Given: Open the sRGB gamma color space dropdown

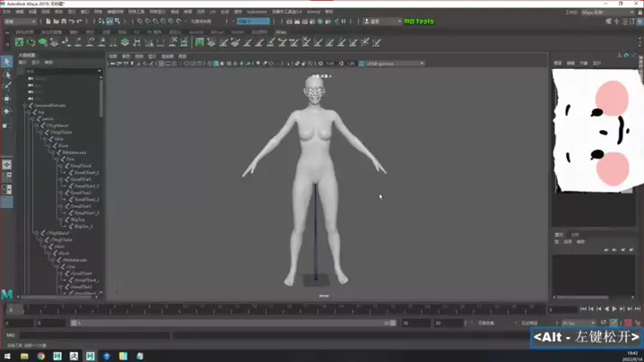Looking at the screenshot, I should 393,64.
